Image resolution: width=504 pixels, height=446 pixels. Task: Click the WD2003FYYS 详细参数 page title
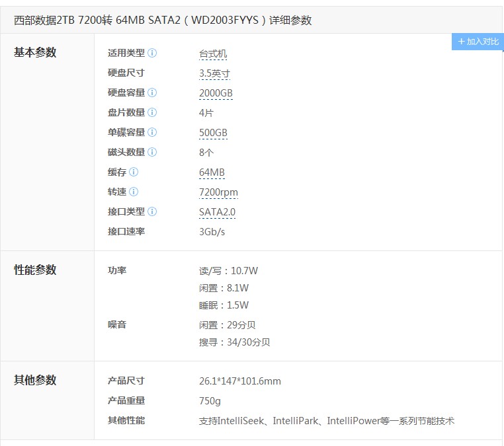tap(163, 20)
